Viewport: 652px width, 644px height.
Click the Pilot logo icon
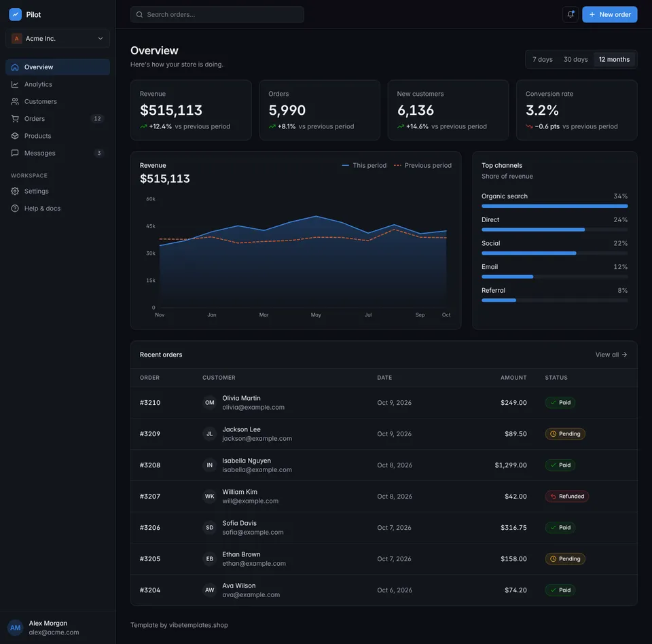click(15, 14)
